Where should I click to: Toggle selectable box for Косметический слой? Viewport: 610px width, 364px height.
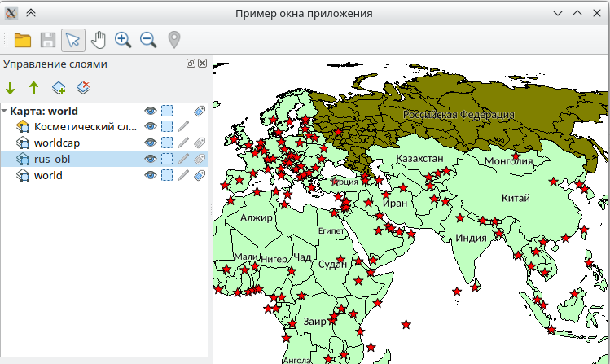pyautogui.click(x=167, y=126)
